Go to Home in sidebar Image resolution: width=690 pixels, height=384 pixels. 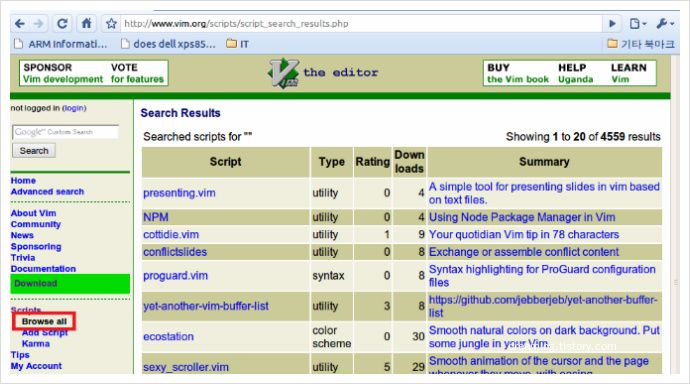pos(23,180)
